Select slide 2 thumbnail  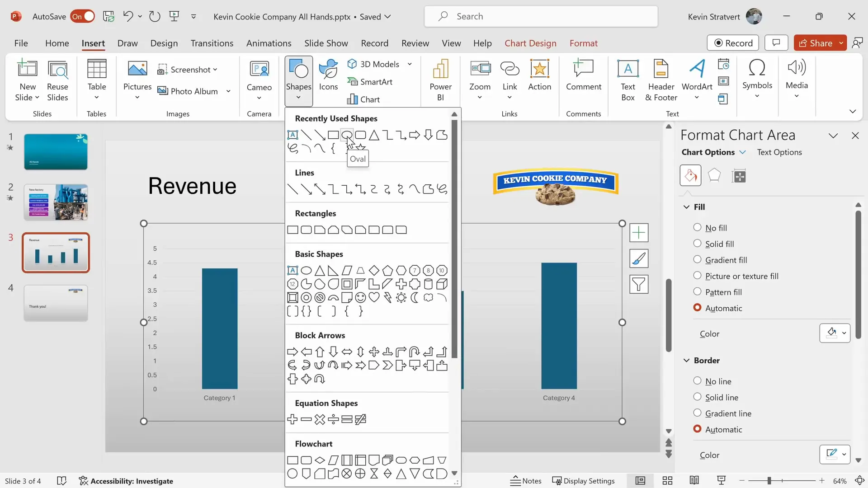click(x=56, y=202)
